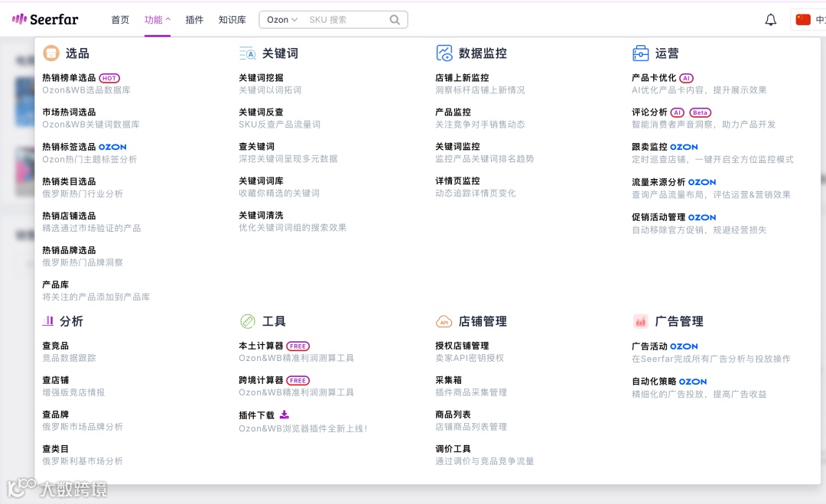Click the FREE badge on 跨境计算器
Image resolution: width=826 pixels, height=504 pixels.
click(x=298, y=380)
